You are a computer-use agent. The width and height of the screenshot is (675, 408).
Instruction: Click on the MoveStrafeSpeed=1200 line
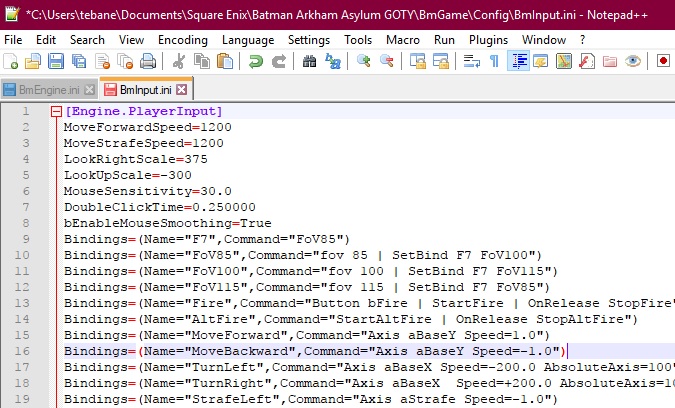[x=144, y=143]
